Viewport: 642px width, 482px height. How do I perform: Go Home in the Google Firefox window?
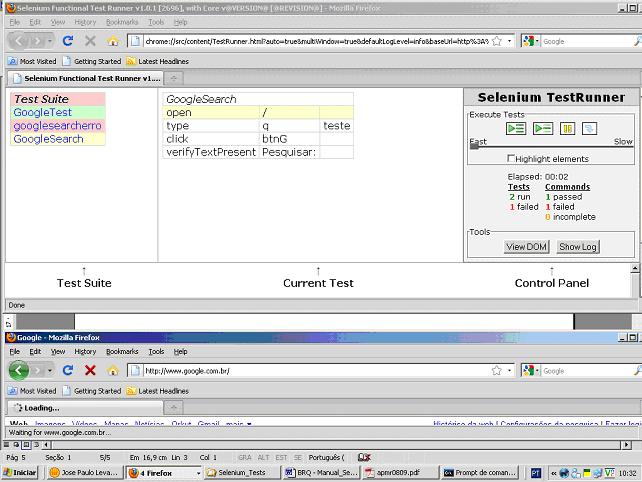point(113,371)
